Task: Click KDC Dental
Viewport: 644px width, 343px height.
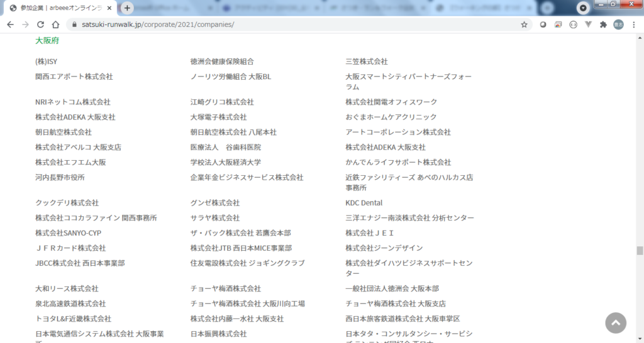Action: point(364,203)
